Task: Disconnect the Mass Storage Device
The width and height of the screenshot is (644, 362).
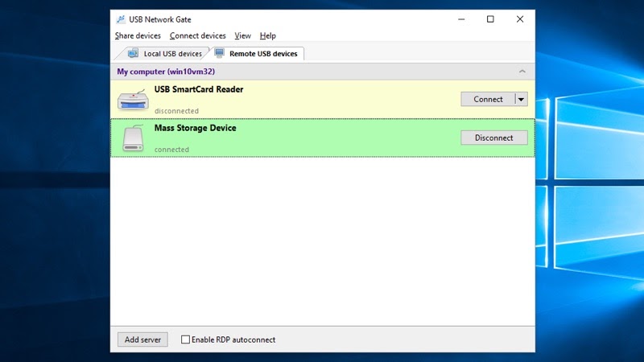Action: 494,138
